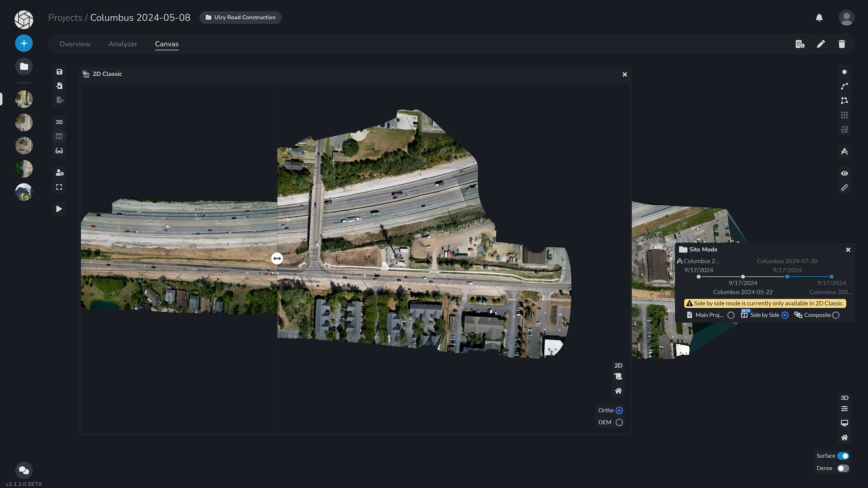Move the Columbus 2024-05-22 timeline slider handle

click(743, 277)
